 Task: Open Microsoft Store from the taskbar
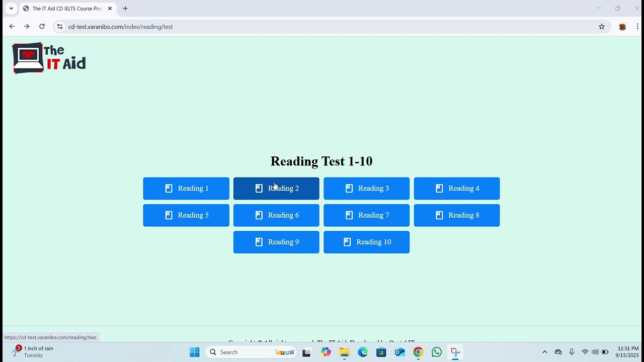click(381, 352)
